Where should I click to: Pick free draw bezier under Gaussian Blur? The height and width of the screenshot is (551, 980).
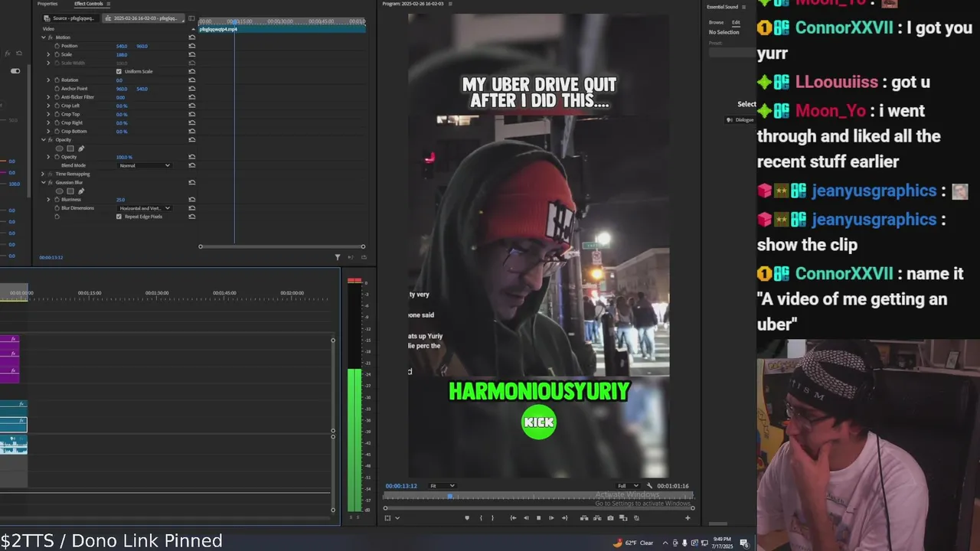click(x=81, y=191)
